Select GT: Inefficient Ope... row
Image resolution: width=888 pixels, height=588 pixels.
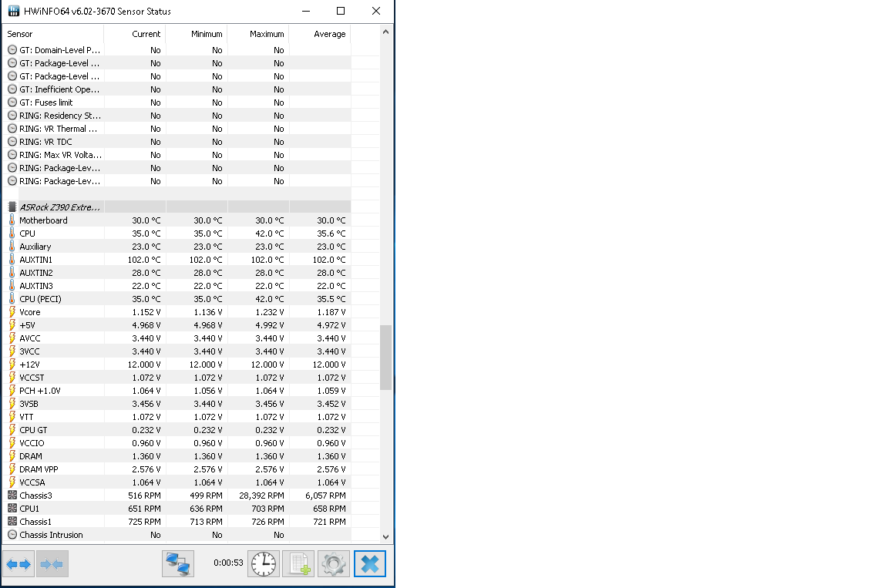tap(177, 89)
